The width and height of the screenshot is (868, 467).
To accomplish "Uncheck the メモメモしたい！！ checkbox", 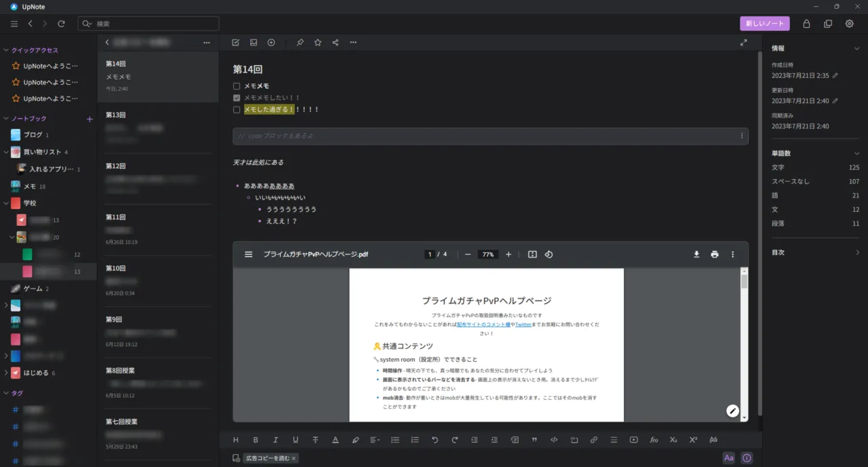I will click(x=237, y=98).
